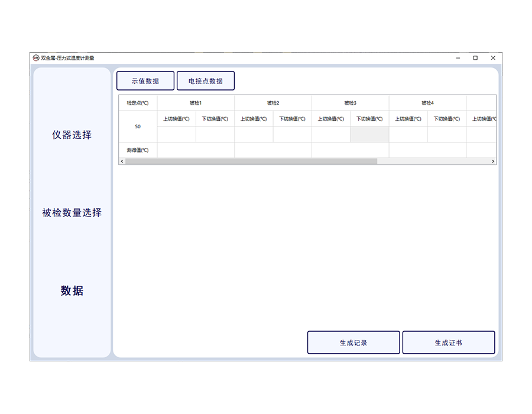
Task: Go to the 仪器选择 step in sidebar
Action: (72, 135)
